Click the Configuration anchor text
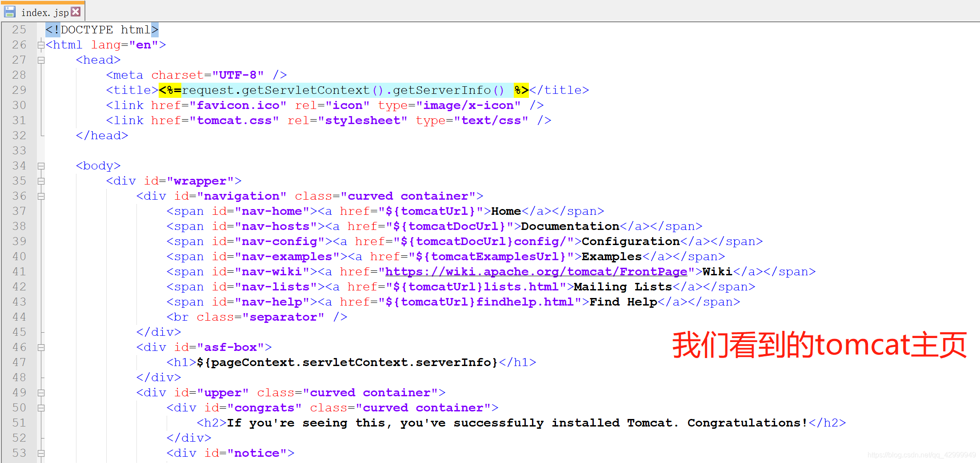The width and height of the screenshot is (980, 463). pyautogui.click(x=630, y=242)
